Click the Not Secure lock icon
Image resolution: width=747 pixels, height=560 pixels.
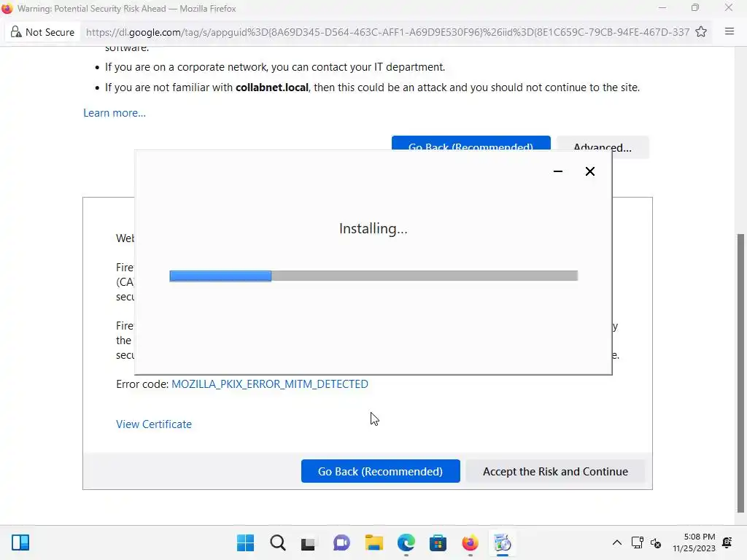tap(16, 32)
